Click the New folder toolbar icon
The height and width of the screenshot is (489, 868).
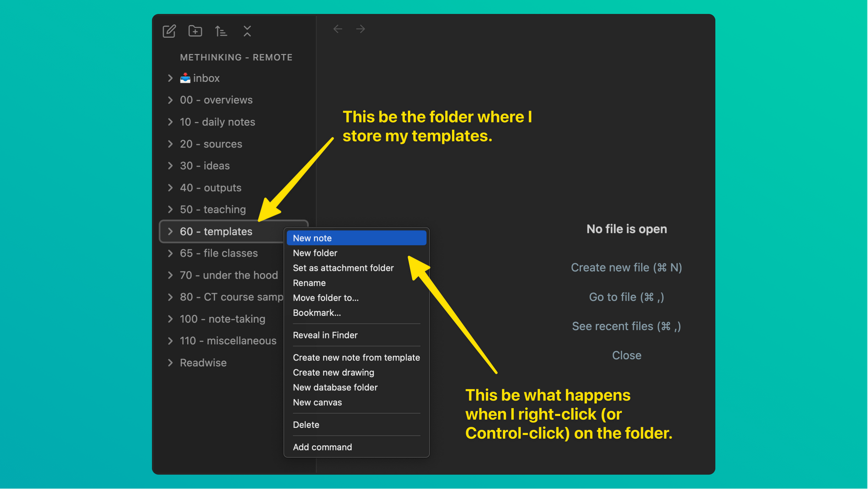[195, 31]
